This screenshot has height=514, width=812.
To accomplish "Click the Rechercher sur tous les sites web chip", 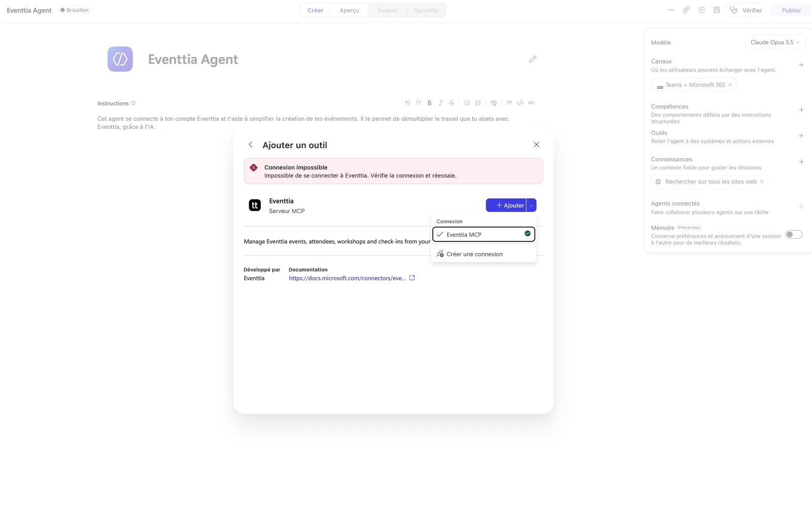I will tap(709, 182).
